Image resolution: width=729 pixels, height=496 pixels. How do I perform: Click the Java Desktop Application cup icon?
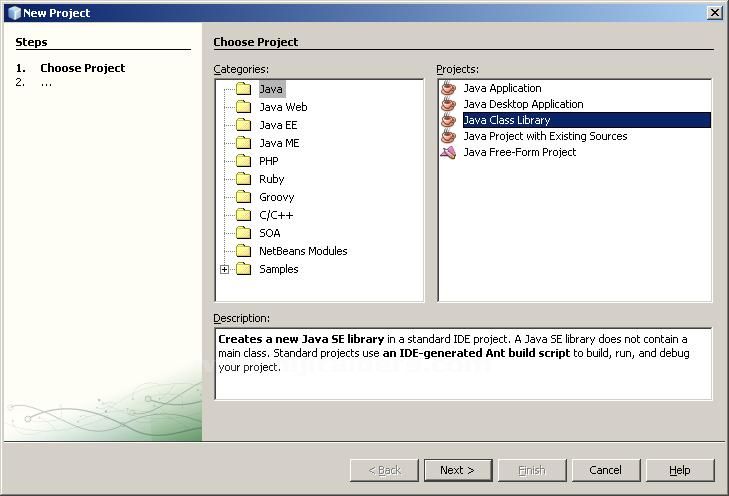click(448, 104)
